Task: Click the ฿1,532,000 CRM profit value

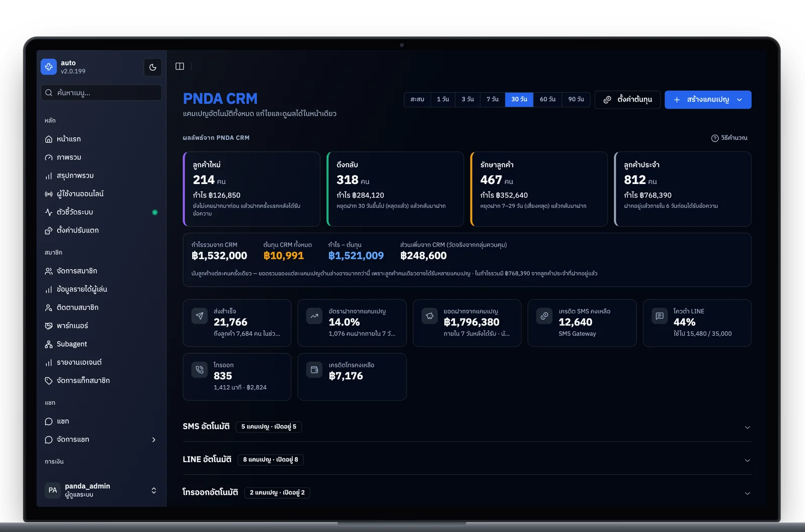Action: (219, 255)
